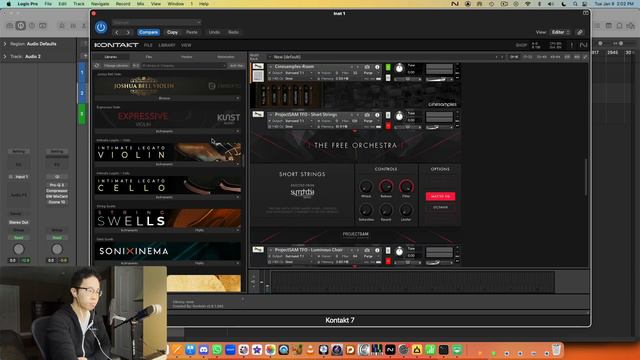Toggle the red Master EQ button
640x360 pixels.
click(440, 196)
